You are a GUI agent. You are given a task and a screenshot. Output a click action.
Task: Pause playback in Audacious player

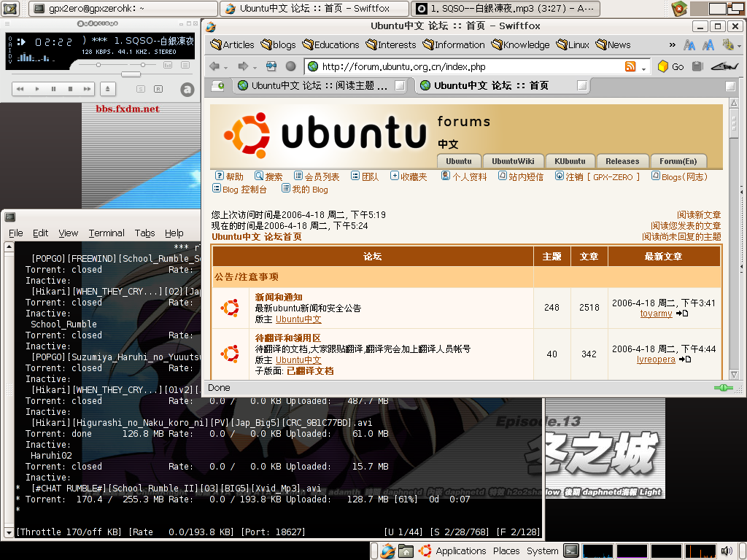coord(53,89)
